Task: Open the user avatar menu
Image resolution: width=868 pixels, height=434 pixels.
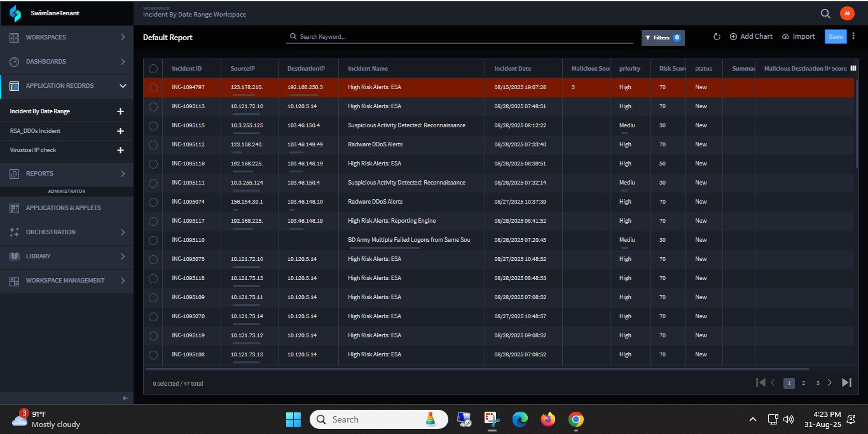Action: pos(846,13)
